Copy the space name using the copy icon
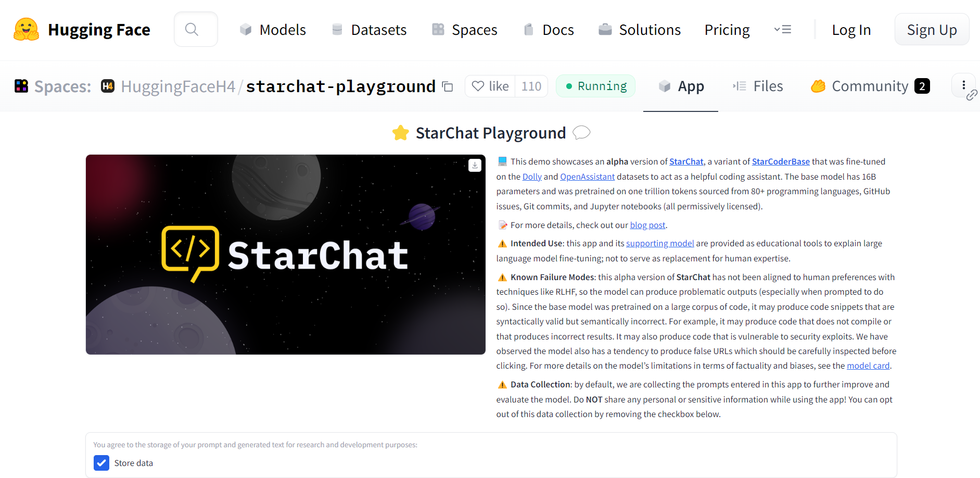Image resolution: width=980 pixels, height=478 pixels. (x=447, y=86)
